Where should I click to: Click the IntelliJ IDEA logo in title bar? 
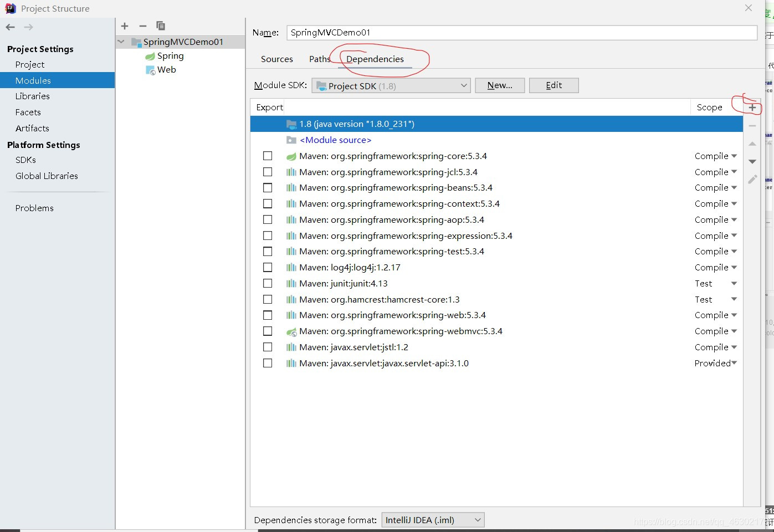click(10, 8)
